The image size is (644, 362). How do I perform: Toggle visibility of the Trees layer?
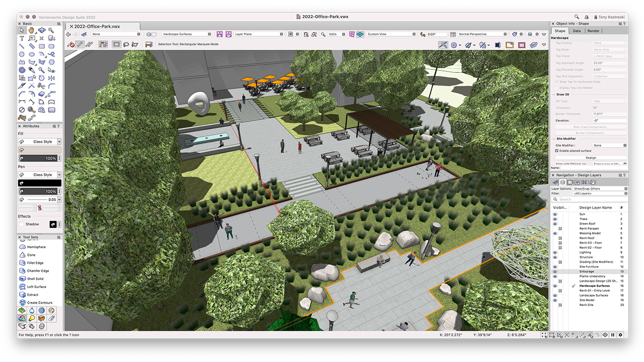pyautogui.click(x=555, y=219)
